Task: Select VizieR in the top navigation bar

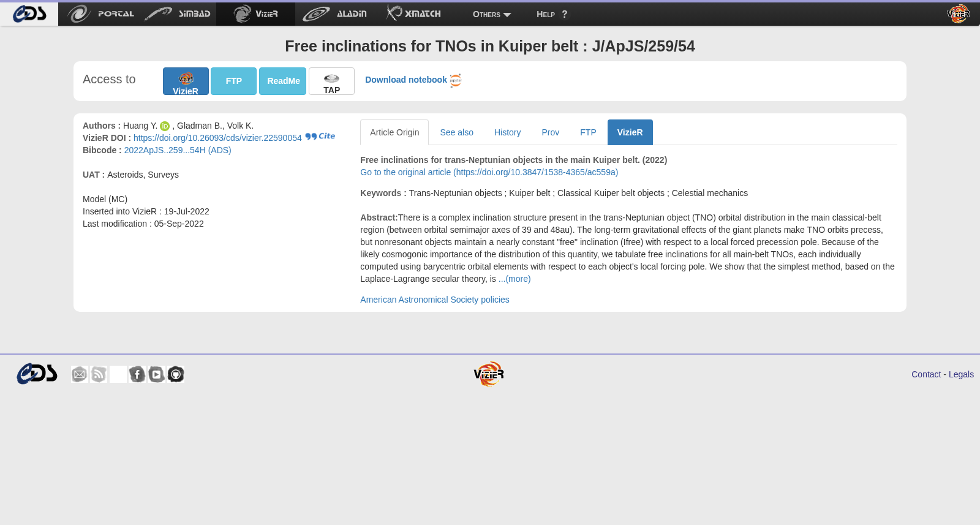Action: coord(255,13)
